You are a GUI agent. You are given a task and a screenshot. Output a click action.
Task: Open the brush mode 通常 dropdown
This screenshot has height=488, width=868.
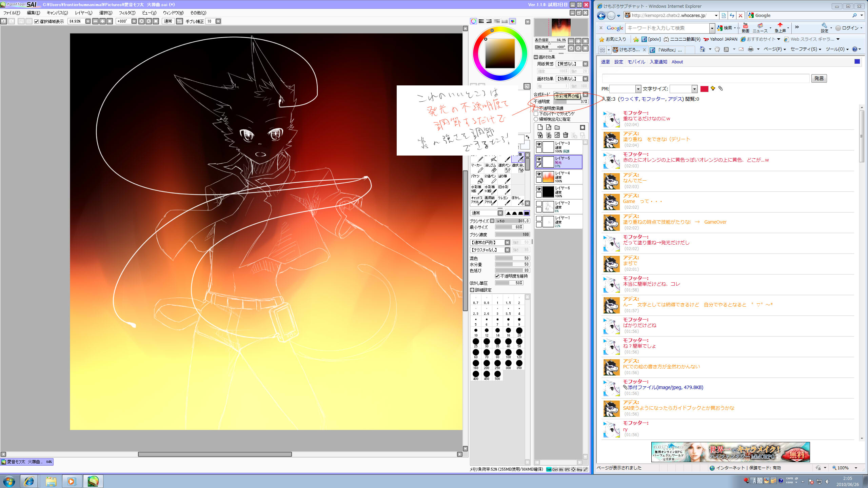point(500,213)
